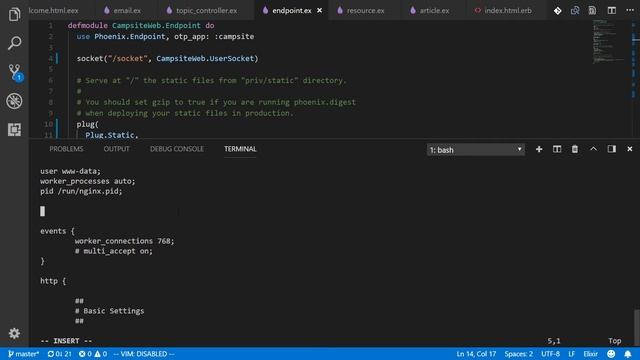Change the LF end of line sequence
This screenshot has width=640, height=360.
[571, 354]
